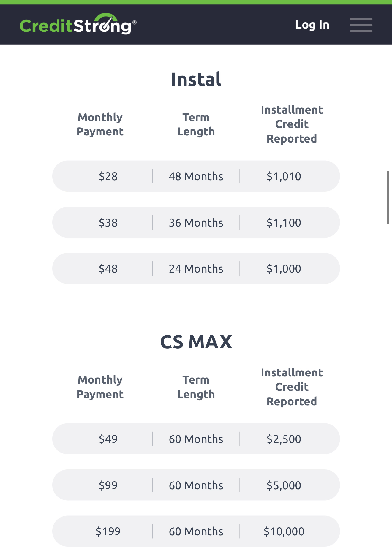Click the 60 Months term for the $5,000 plan
Image resolution: width=392 pixels, height=549 pixels.
coord(196,485)
